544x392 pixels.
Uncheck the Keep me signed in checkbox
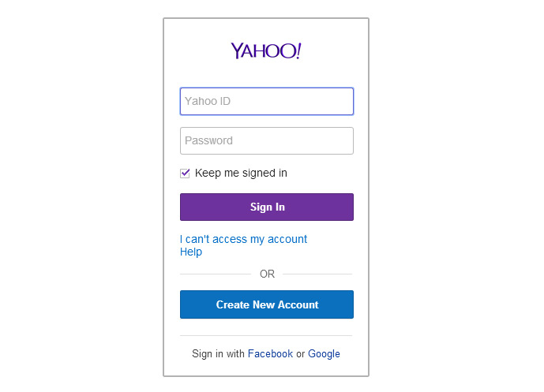pos(185,173)
